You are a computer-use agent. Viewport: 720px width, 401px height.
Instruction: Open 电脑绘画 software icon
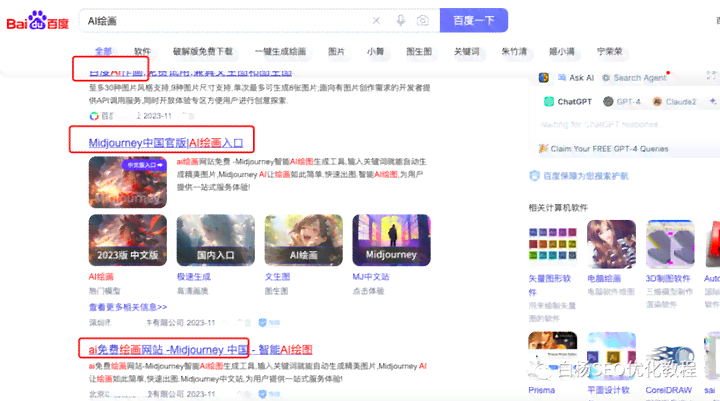point(611,244)
